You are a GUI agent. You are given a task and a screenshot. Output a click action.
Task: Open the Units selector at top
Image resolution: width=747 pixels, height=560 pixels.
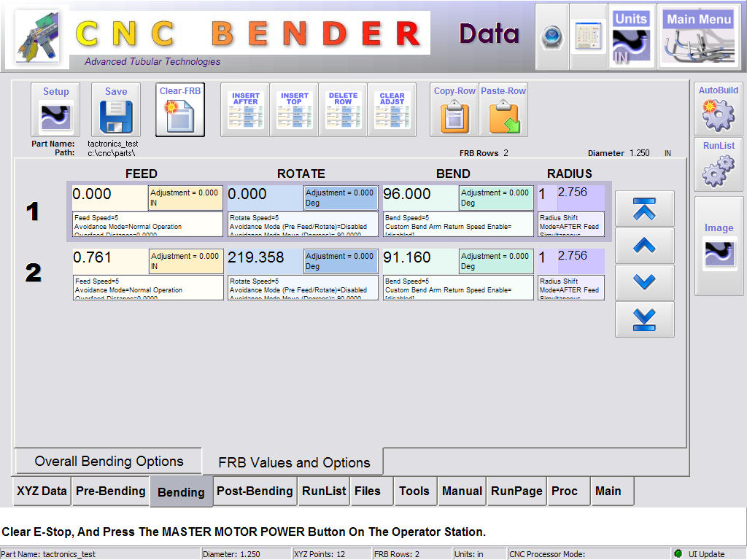click(x=630, y=36)
